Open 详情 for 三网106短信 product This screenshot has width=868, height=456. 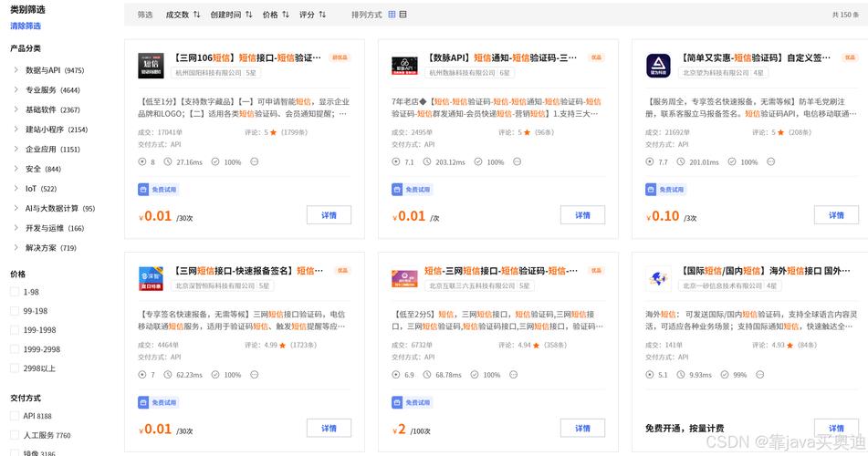pyautogui.click(x=329, y=215)
